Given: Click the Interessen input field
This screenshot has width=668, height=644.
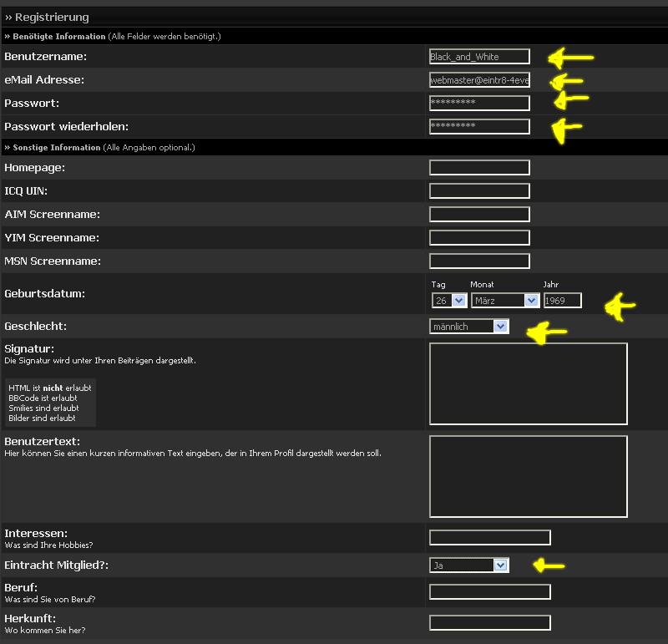Looking at the screenshot, I should pyautogui.click(x=489, y=538).
